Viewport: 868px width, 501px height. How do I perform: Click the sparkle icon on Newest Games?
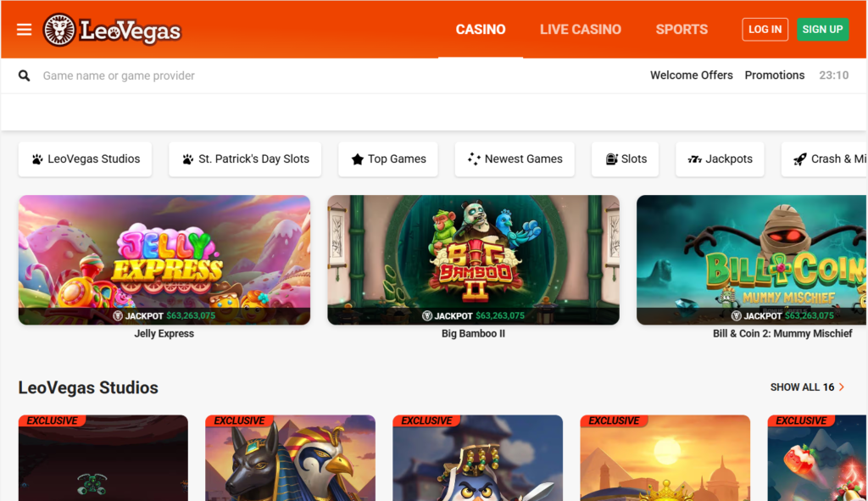(x=474, y=159)
